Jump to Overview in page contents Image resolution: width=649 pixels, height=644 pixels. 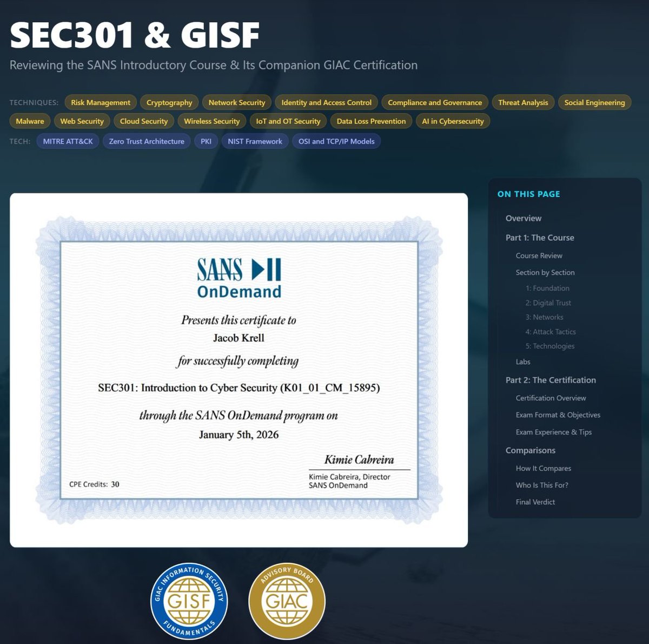click(524, 218)
